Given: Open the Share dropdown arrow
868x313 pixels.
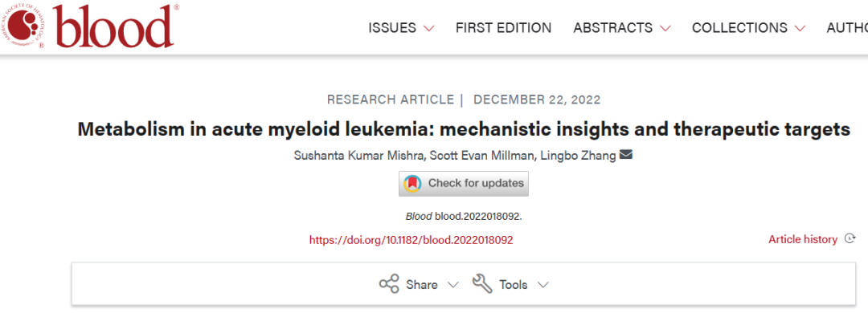Looking at the screenshot, I should (x=452, y=286).
